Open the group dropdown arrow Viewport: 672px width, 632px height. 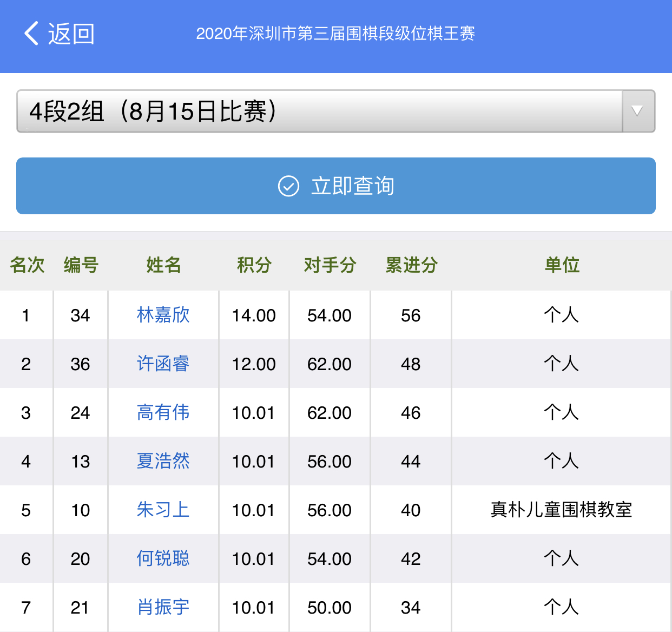(638, 111)
